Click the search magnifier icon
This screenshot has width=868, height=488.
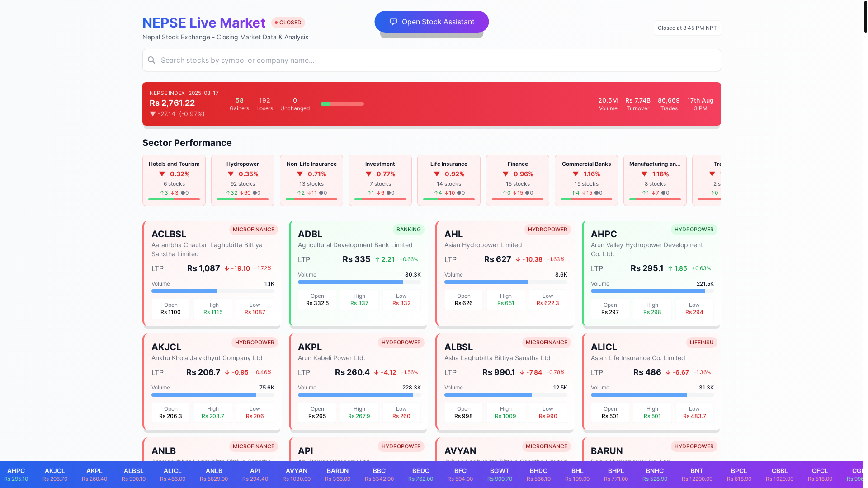click(x=151, y=60)
